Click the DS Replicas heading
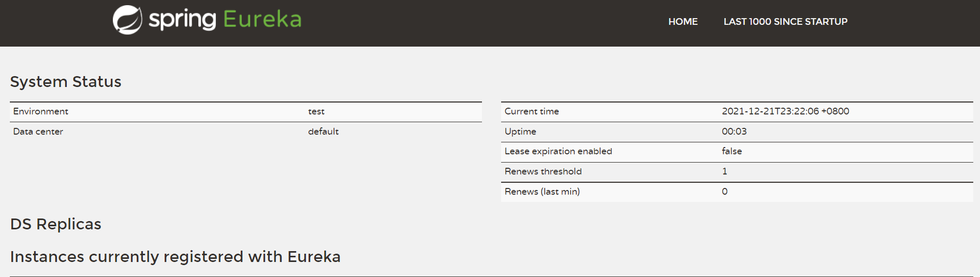The width and height of the screenshot is (980, 277). pos(56,224)
